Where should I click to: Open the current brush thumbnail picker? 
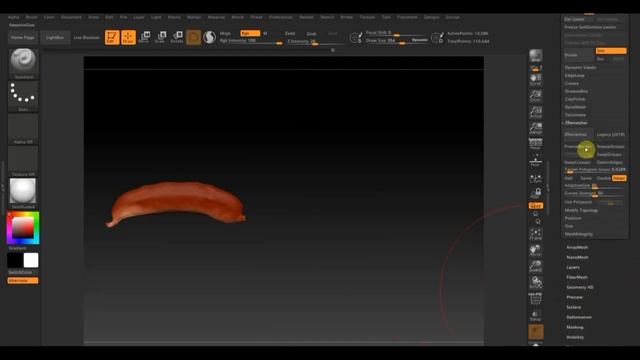click(x=23, y=64)
